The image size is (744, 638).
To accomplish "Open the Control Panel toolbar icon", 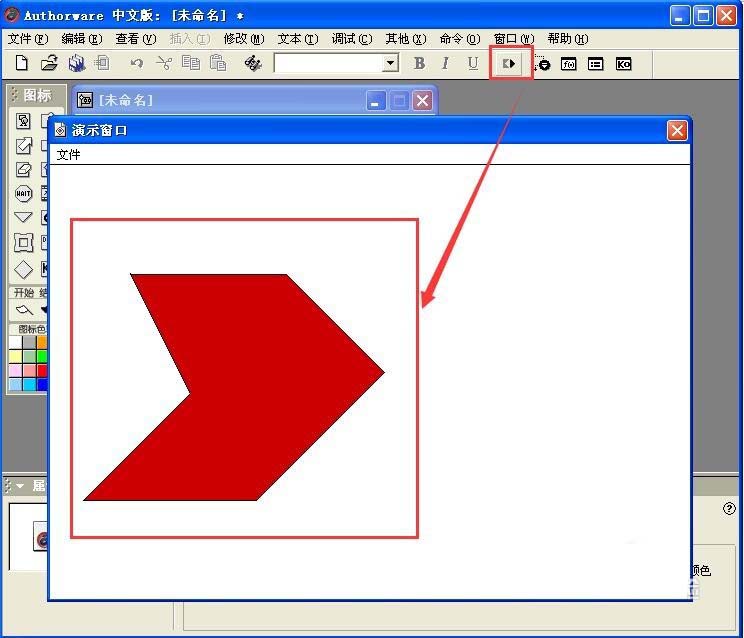I will 542,63.
